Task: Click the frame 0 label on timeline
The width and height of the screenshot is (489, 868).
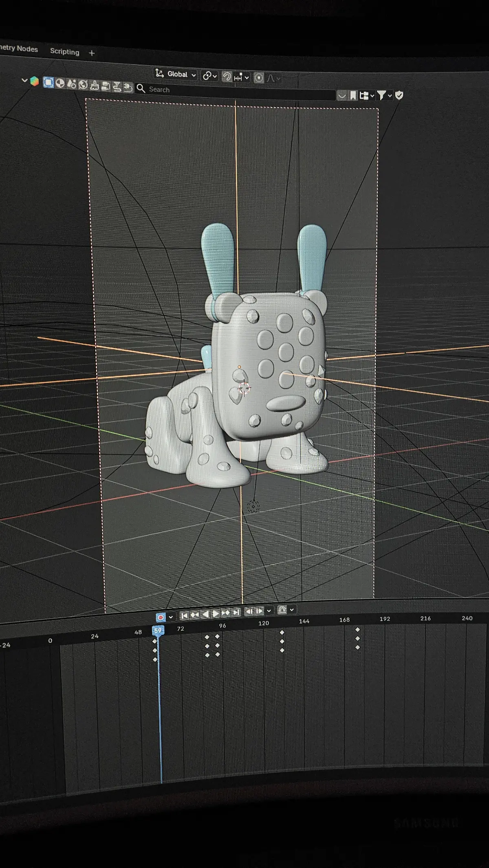Action: [50, 640]
